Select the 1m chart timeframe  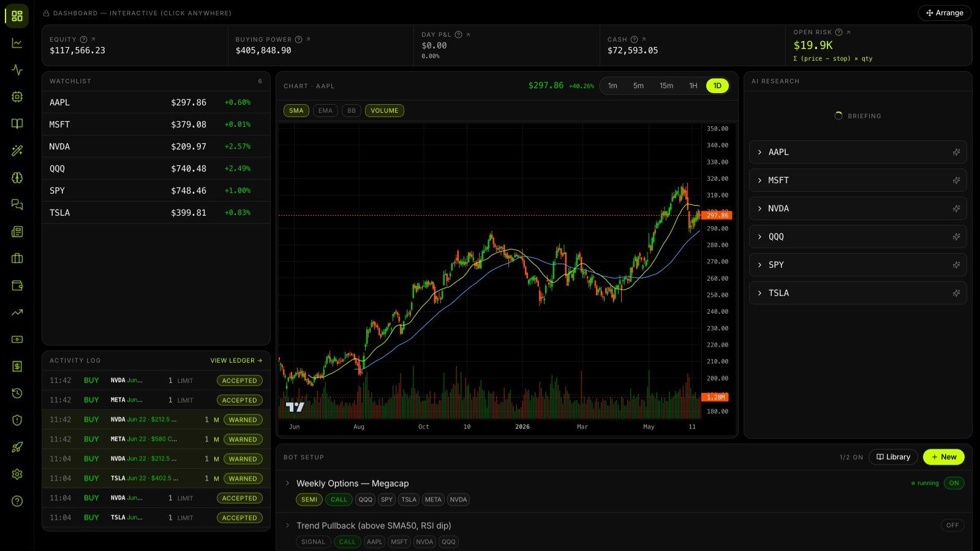[612, 86]
